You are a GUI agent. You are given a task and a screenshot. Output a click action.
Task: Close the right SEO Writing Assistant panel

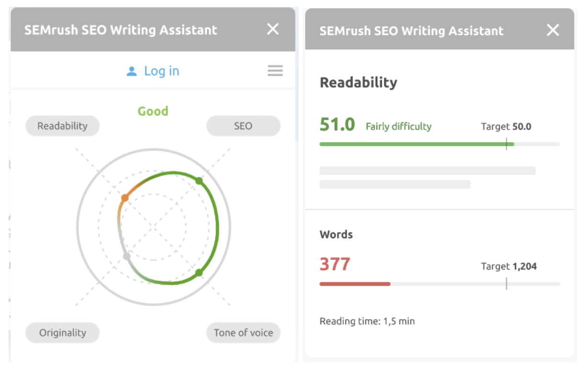pos(553,30)
